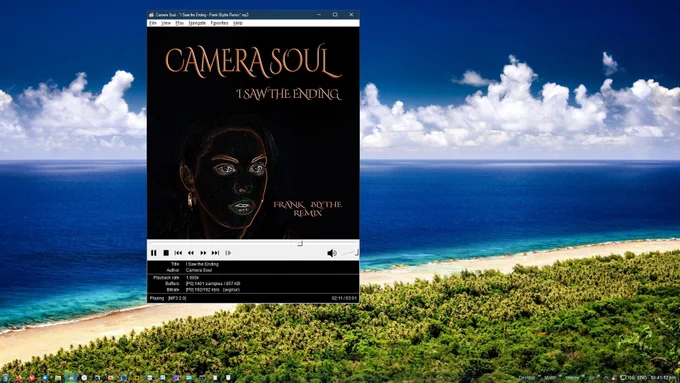The height and width of the screenshot is (383, 680).
Task: Close the media player window
Action: [351, 15]
